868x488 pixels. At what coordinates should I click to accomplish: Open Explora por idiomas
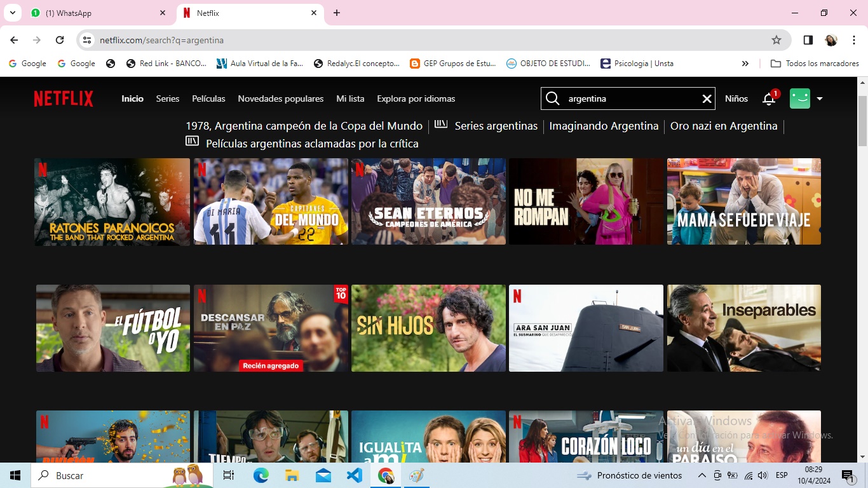[416, 98]
